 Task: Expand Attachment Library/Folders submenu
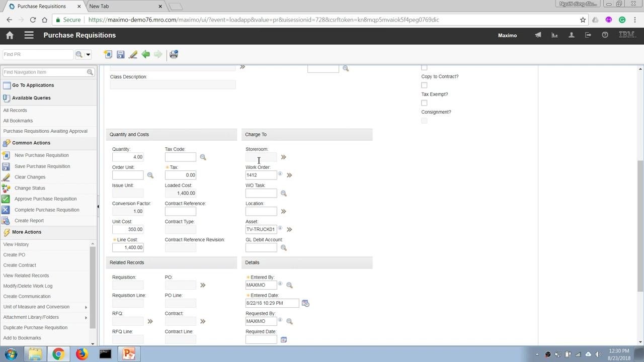pos(86,317)
